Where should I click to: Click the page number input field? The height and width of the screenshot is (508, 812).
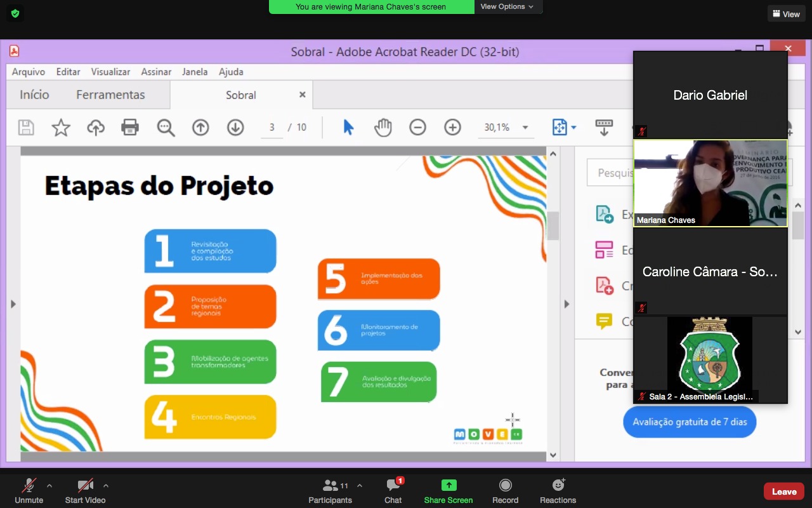272,128
